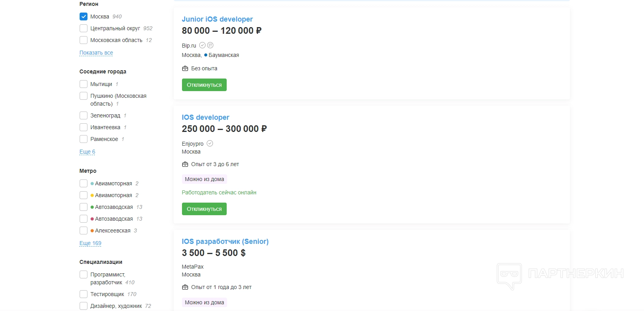The image size is (644, 311).
Task: Tick the Зеленоград city checkbox
Action: click(84, 115)
